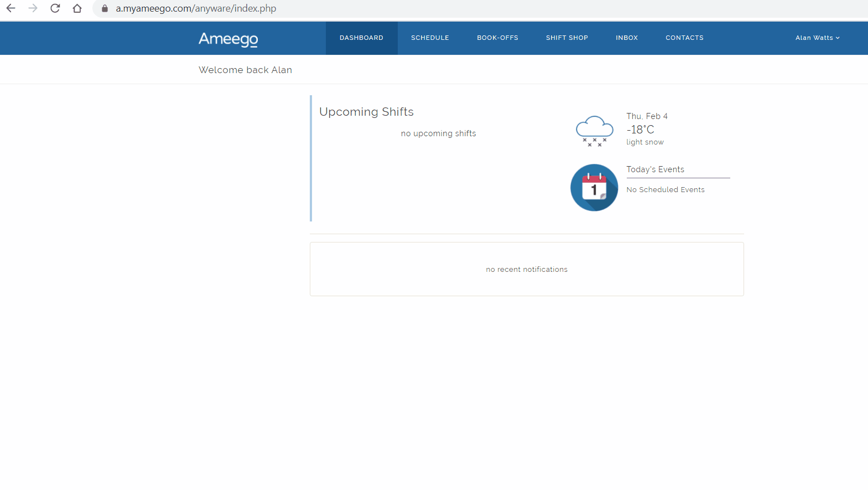Image resolution: width=868 pixels, height=490 pixels.
Task: Click the Today's Events heading
Action: (655, 169)
